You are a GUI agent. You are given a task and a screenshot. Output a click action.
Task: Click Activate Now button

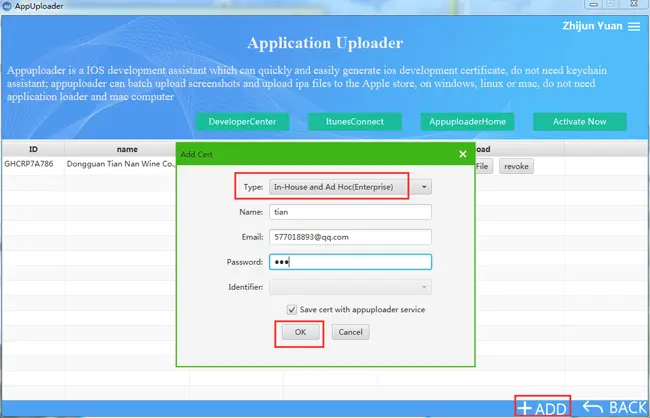[x=580, y=122]
